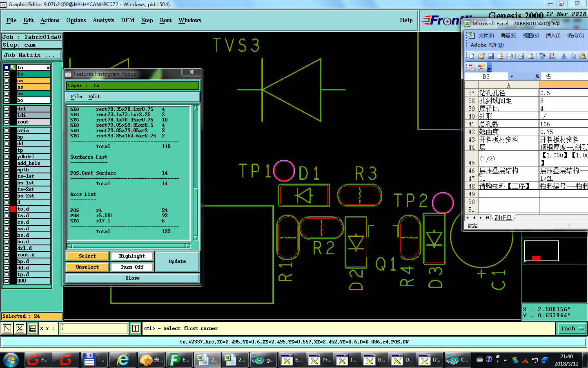The image size is (588, 368).
Task: Click the angle snap icon in the bottom toolbar
Action: (20, 328)
